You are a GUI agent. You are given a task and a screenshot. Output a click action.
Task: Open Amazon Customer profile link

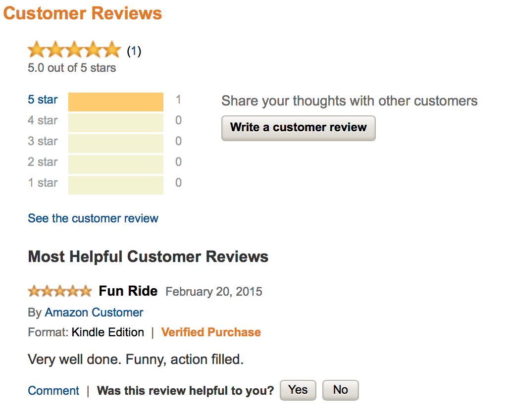[x=94, y=312]
